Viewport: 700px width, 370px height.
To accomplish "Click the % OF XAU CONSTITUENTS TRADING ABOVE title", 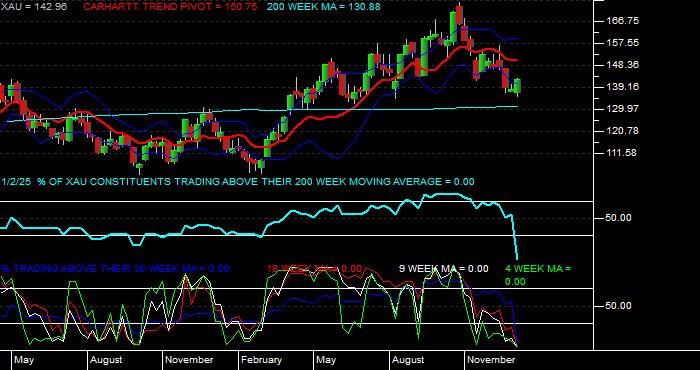I will 255,182.
